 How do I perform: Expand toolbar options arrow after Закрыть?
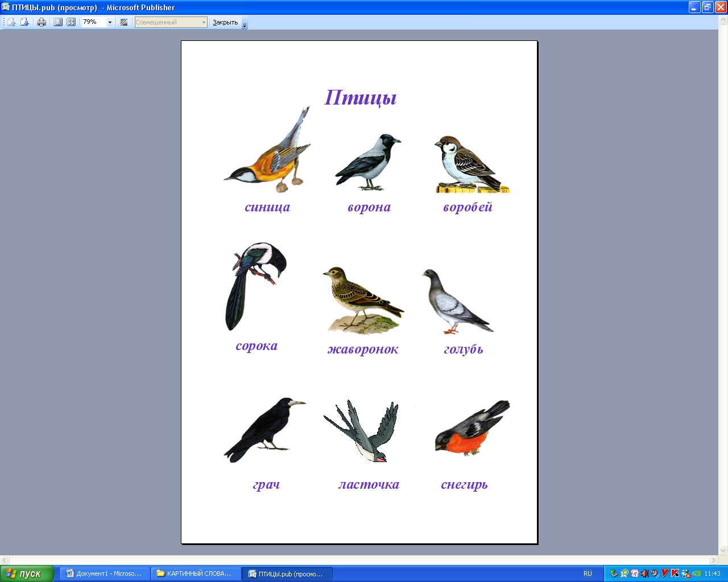(x=245, y=25)
